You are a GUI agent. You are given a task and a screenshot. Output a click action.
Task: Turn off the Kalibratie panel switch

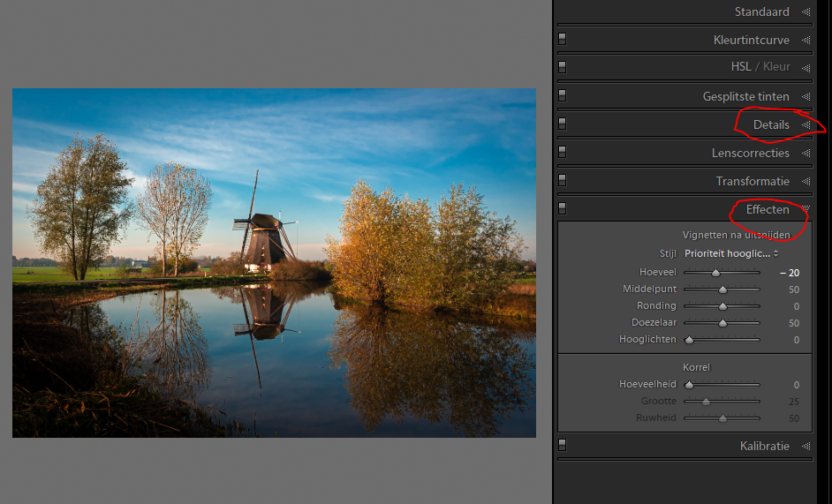pos(562,446)
